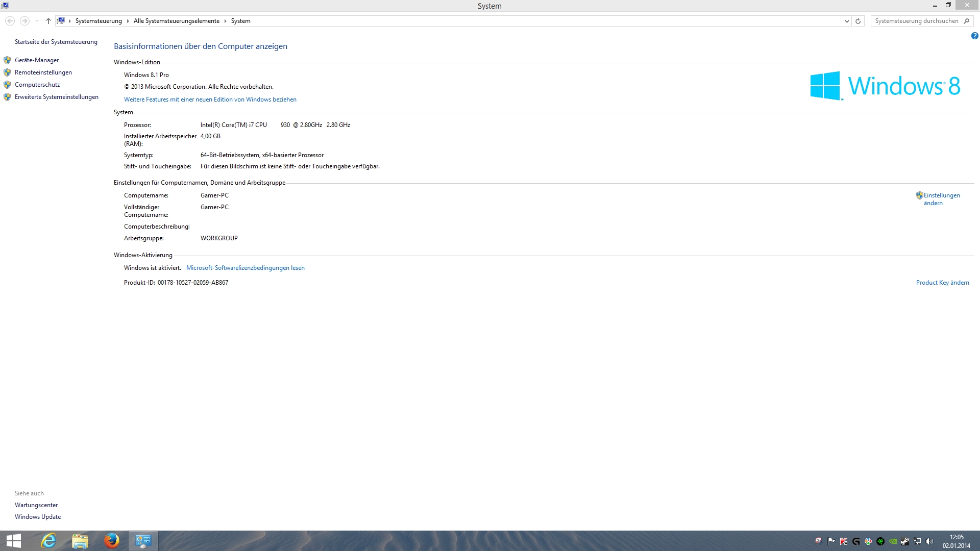980x551 pixels.
Task: Click Einstellungen ändern for computer name
Action: [941, 199]
